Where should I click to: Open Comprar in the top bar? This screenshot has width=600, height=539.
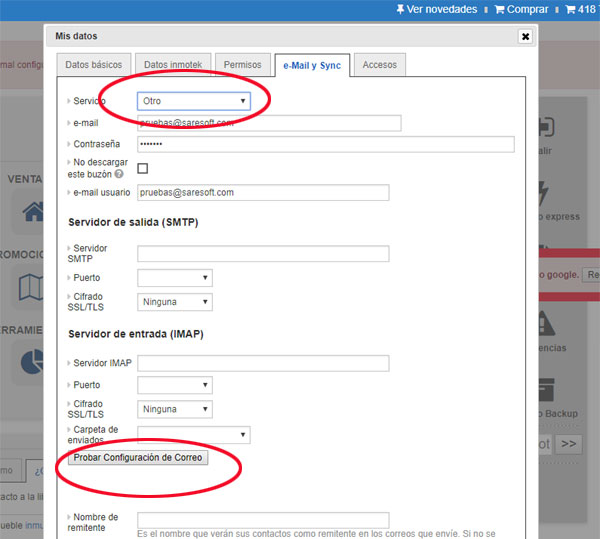(x=527, y=9)
